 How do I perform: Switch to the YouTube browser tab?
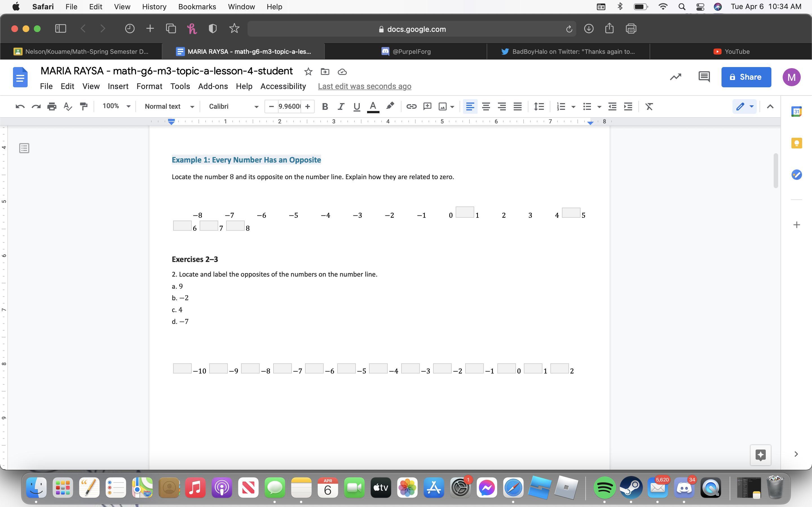click(x=731, y=51)
